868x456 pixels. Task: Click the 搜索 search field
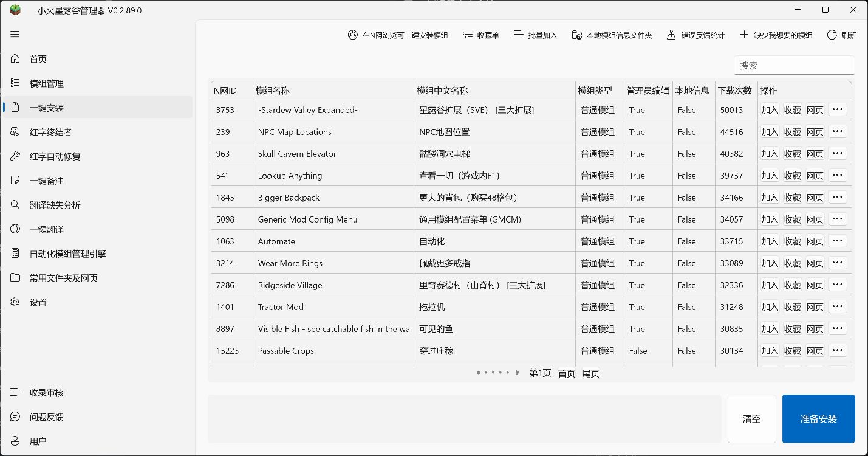794,65
